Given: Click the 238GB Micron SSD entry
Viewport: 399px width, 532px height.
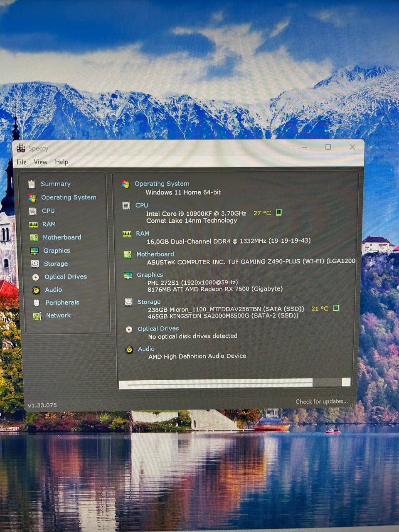Looking at the screenshot, I should click(x=226, y=309).
